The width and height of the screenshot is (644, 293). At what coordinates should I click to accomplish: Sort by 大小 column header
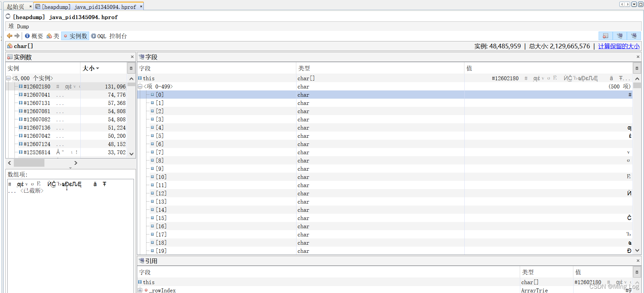tap(104, 68)
